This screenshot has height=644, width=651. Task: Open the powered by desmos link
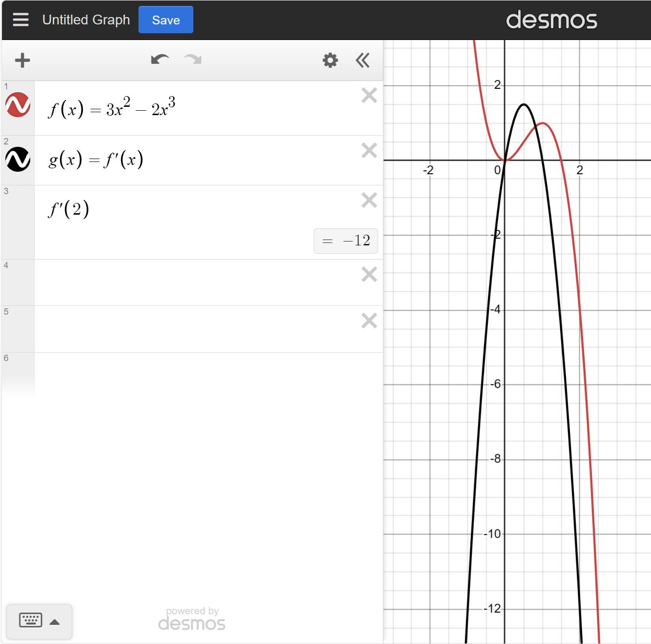pos(192,619)
